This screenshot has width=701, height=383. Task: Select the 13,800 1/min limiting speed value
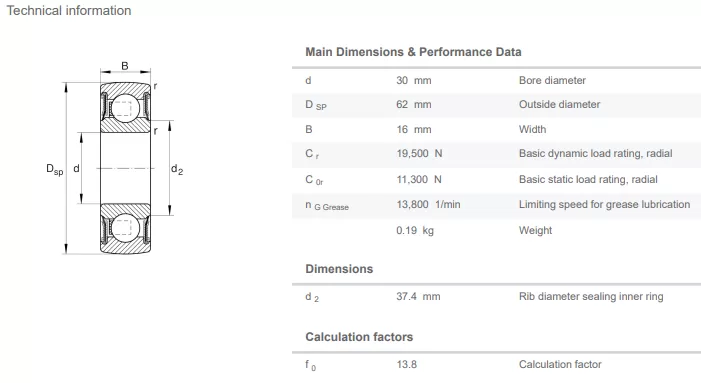pyautogui.click(x=428, y=205)
